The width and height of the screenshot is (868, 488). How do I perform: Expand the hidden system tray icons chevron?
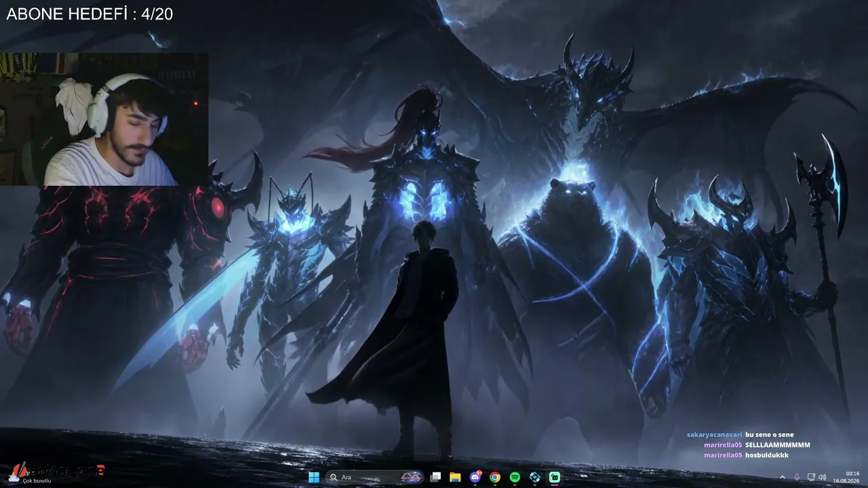click(x=782, y=477)
